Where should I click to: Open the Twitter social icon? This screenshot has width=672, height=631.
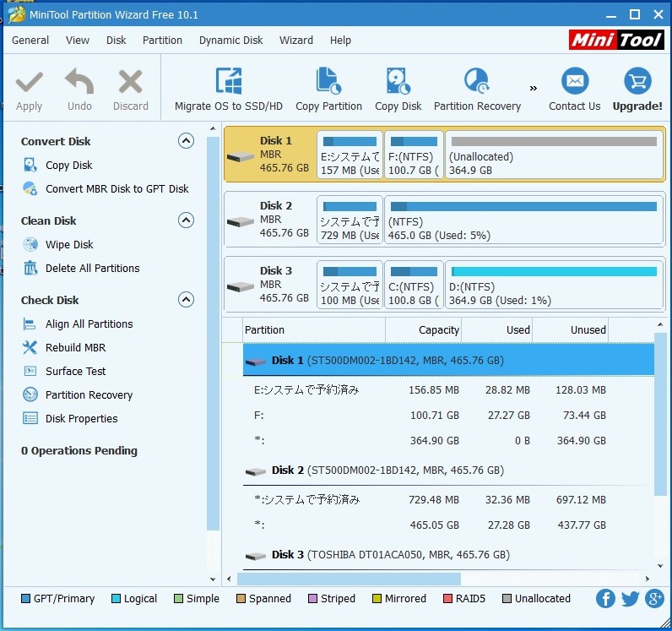coord(630,598)
